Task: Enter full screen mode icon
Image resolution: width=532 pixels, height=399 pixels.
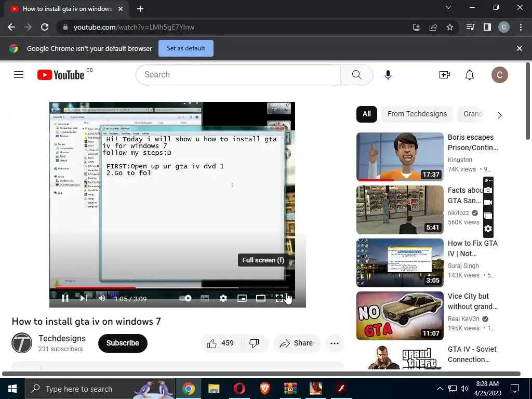Action: point(279,298)
